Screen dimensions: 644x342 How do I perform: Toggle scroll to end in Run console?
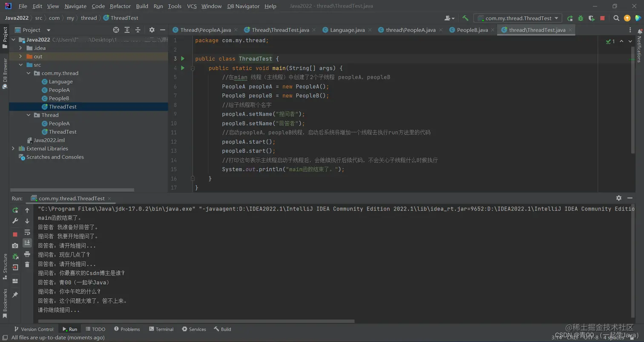tap(27, 242)
